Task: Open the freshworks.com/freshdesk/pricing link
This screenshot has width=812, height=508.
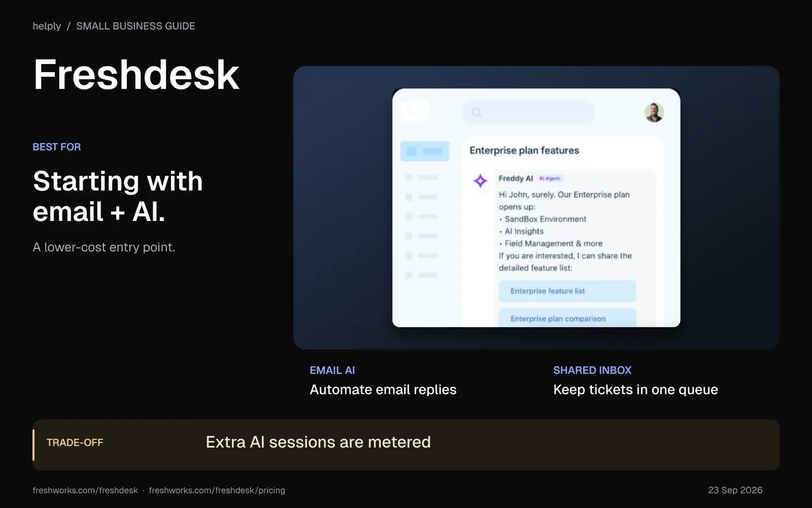Action: tap(217, 490)
